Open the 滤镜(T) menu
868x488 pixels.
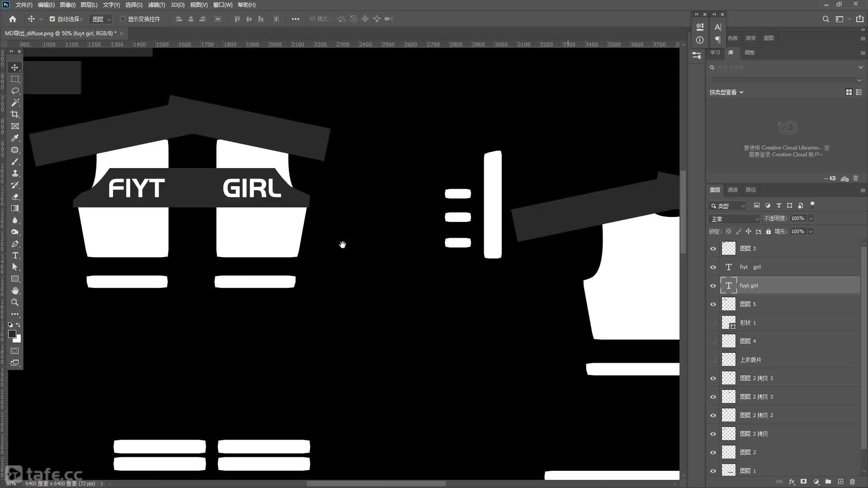tap(156, 5)
